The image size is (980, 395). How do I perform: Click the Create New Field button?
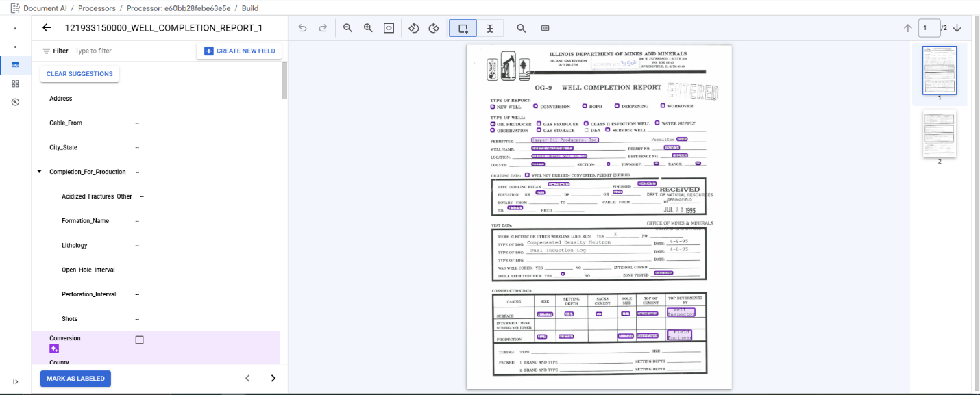click(239, 51)
